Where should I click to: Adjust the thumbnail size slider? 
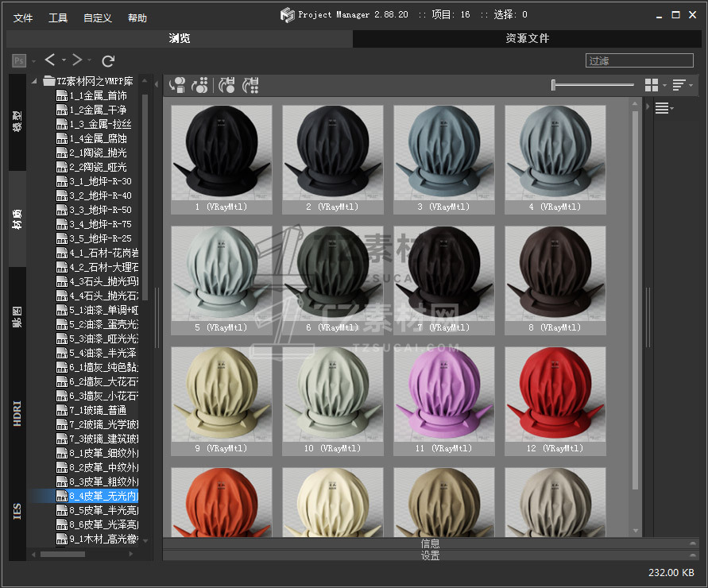click(x=554, y=85)
